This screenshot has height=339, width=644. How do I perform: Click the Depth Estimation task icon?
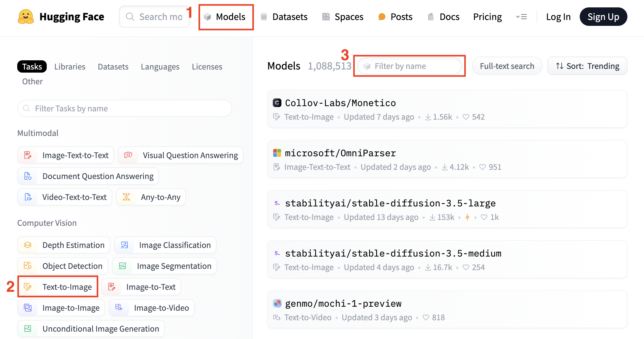(28, 245)
